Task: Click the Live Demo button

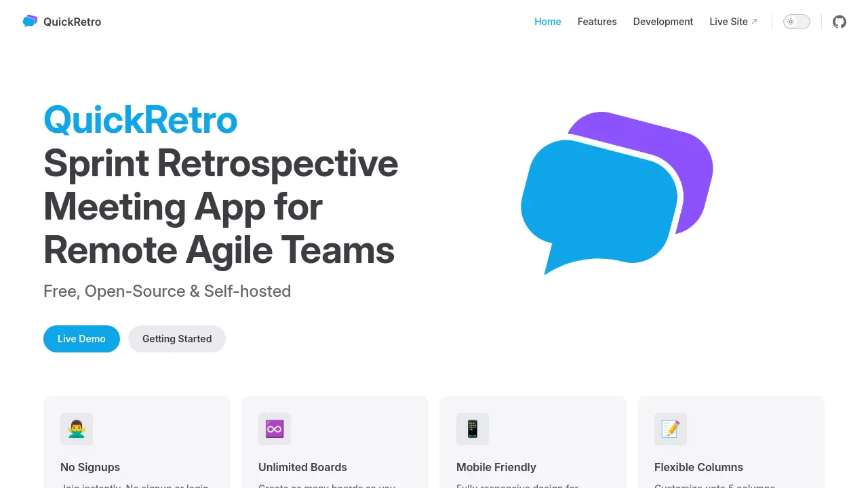Action: pyautogui.click(x=81, y=339)
